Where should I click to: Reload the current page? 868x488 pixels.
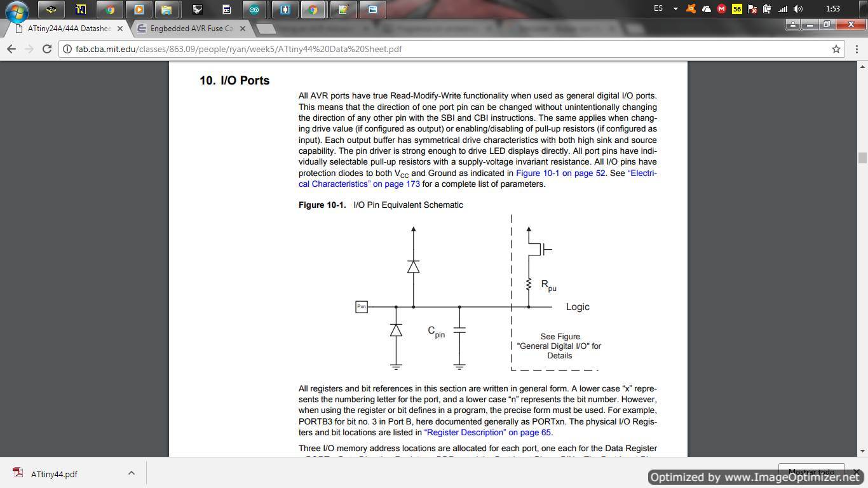click(x=47, y=49)
